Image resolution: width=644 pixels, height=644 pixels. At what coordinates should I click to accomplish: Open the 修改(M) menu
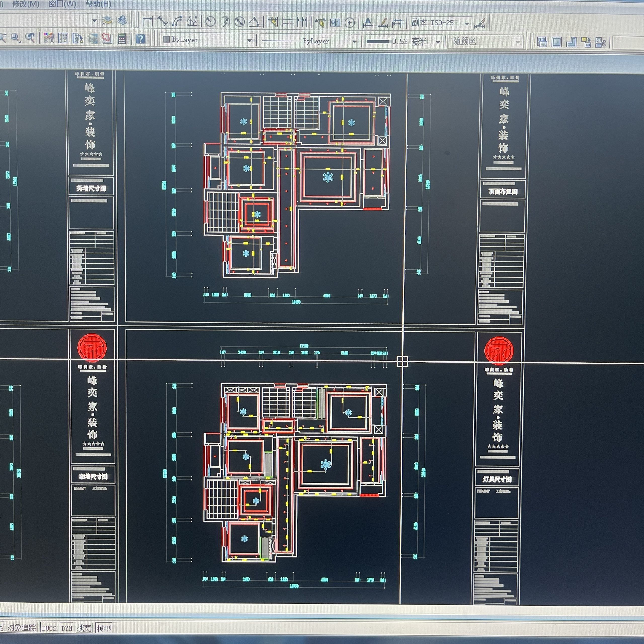pyautogui.click(x=26, y=4)
